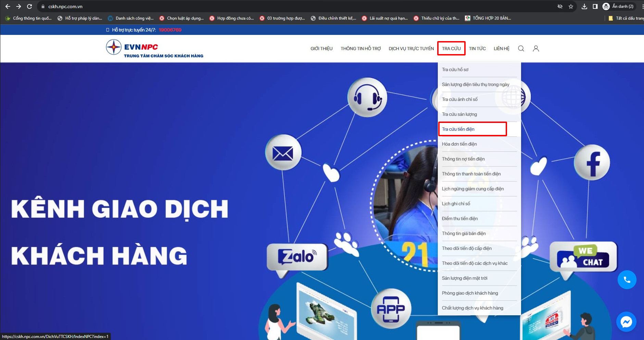The image size is (644, 340).
Task: Open the TỔNG HỢP 20 BẢN bookmark
Action: coord(488,18)
